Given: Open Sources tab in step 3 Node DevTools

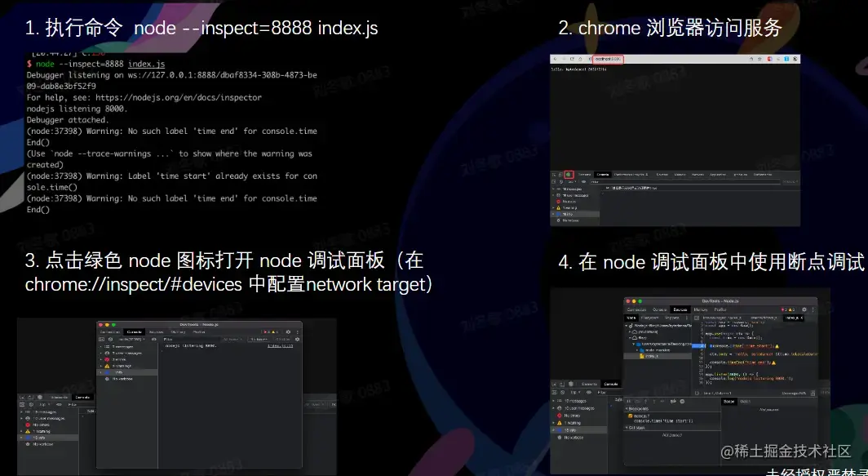Looking at the screenshot, I should (156, 332).
